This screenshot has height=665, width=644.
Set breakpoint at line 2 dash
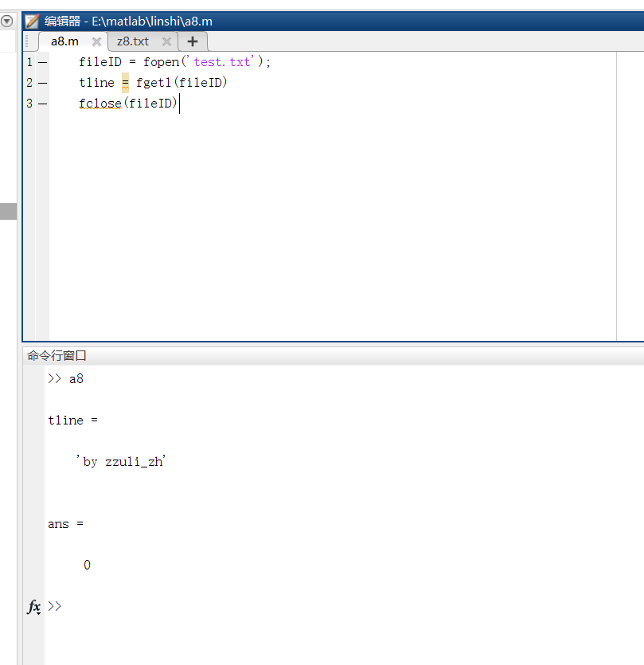(43, 83)
